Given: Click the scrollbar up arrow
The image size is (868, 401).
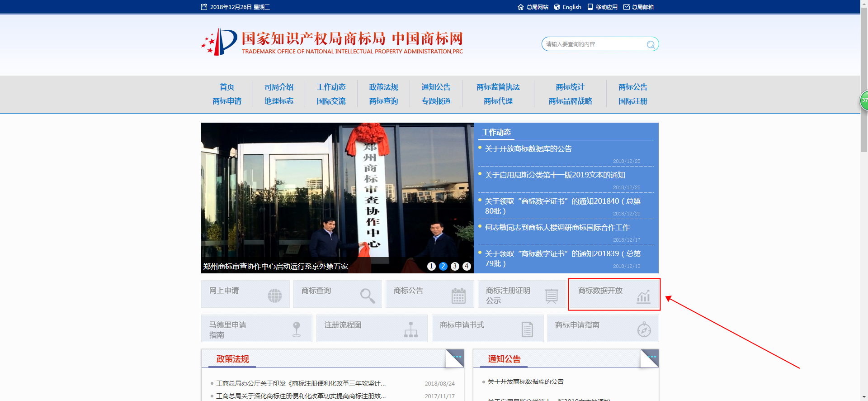Looking at the screenshot, I should click(x=864, y=4).
